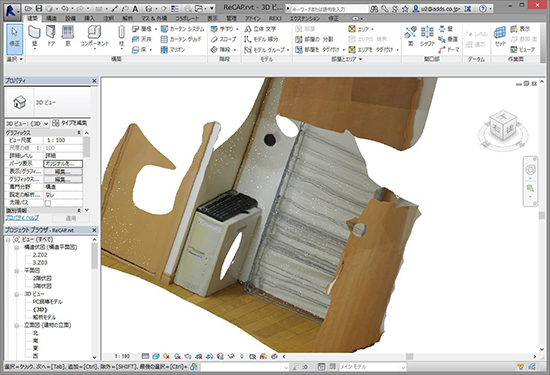Viewport: 550px width, 375px height.
Task: Collapse the 3D View (3Dビュー) tree node
Action: [x=16, y=294]
